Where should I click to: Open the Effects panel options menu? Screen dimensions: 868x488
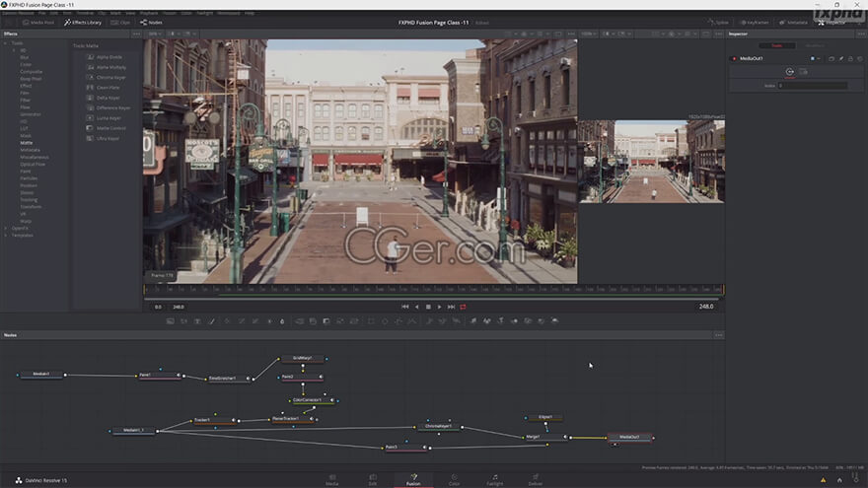click(x=136, y=34)
